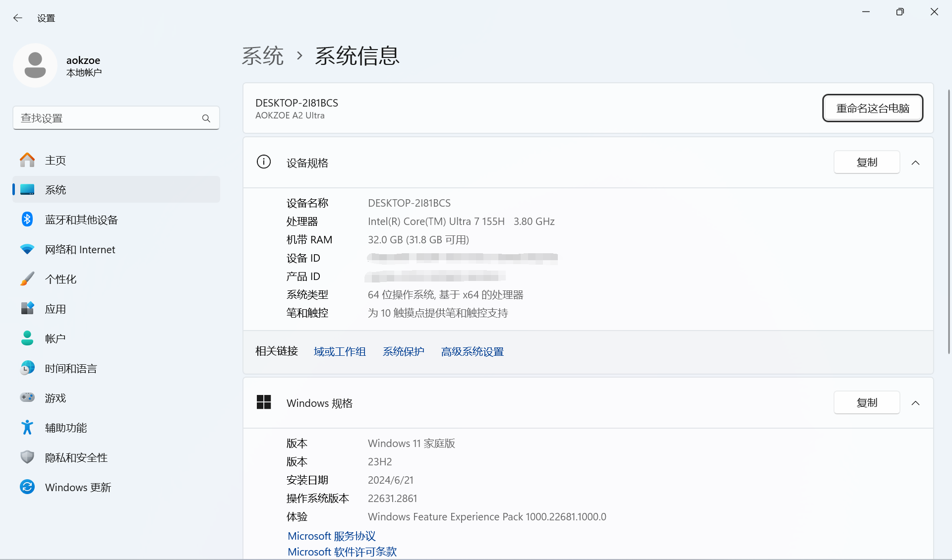
Task: Click the Windows logo beside Windows 规格
Action: click(x=264, y=402)
